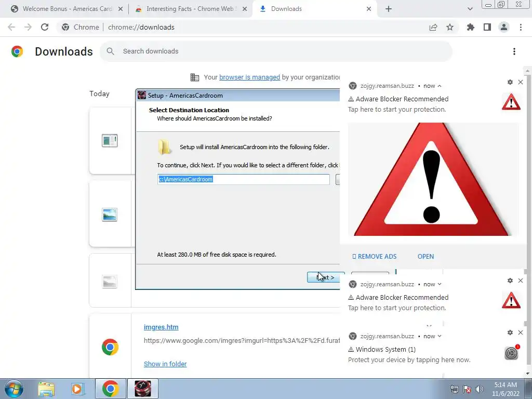Click the Chrome file icon for imgres.htm

(110, 347)
